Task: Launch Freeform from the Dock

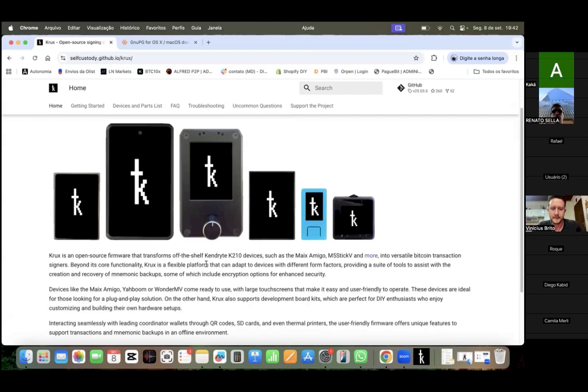Action: (x=219, y=356)
